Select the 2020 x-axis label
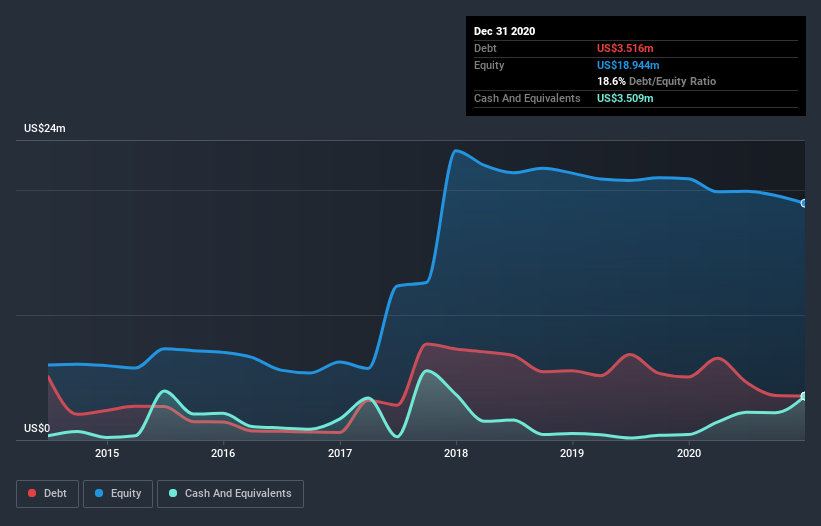Image resolution: width=821 pixels, height=526 pixels. (x=689, y=453)
